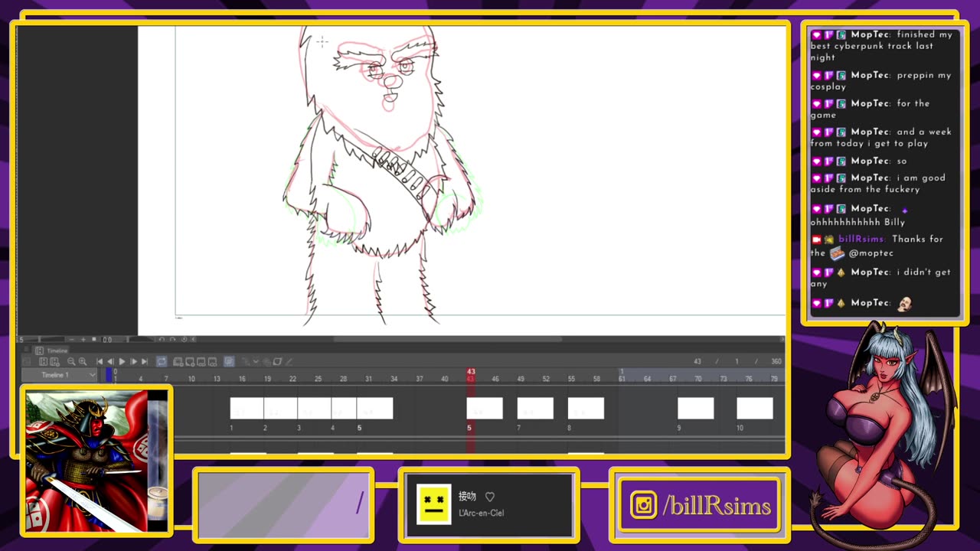Click MopTec username in 'preppin my cosplay' message
This screenshot has height=551, width=980.
click(870, 75)
